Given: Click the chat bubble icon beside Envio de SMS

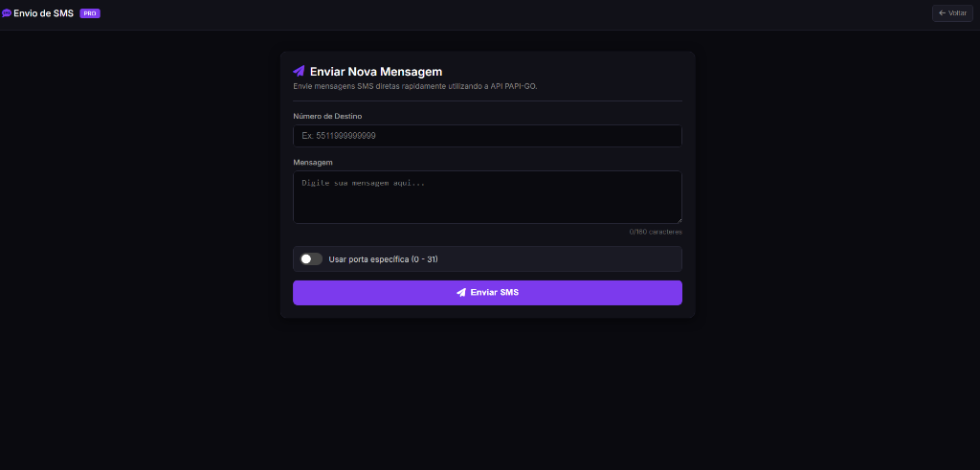Looking at the screenshot, I should (x=7, y=13).
